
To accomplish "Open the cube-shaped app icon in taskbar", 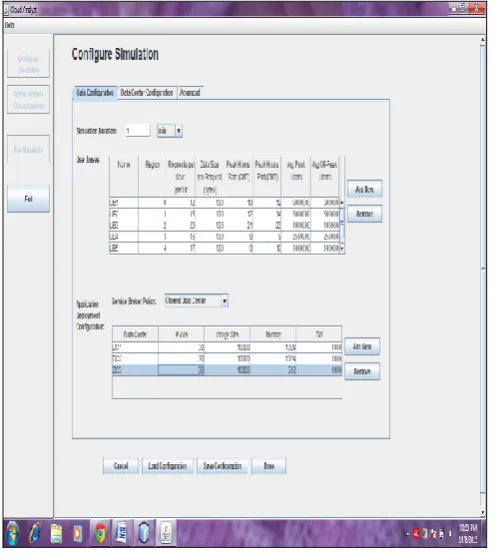I will point(144,533).
